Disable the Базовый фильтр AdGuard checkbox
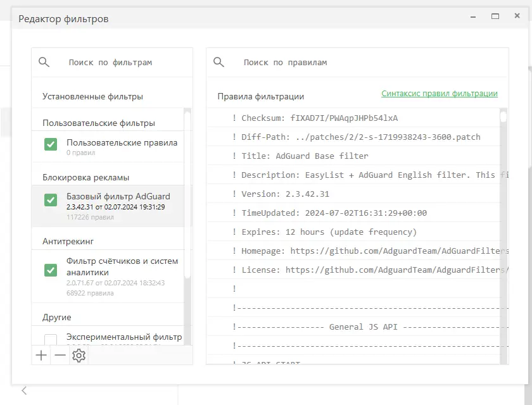Screen dimensions: 532x405 [51, 200]
